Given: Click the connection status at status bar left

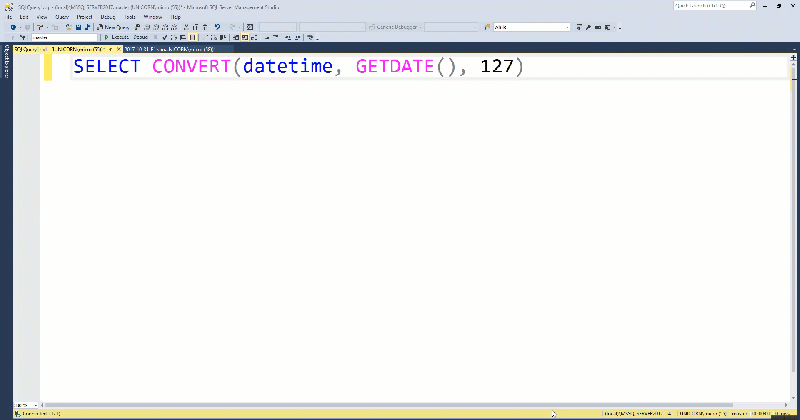Looking at the screenshot, I should coord(38,413).
